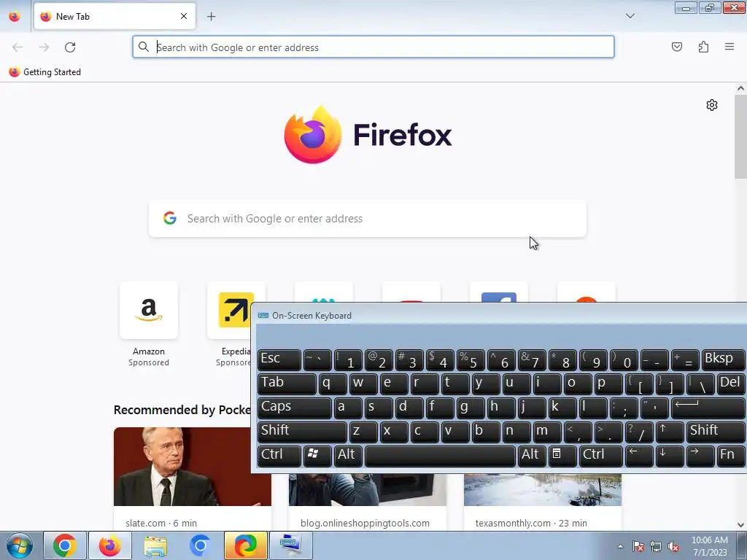Open the muted volume tray icon
Screen dimensions: 747x560
673,547
